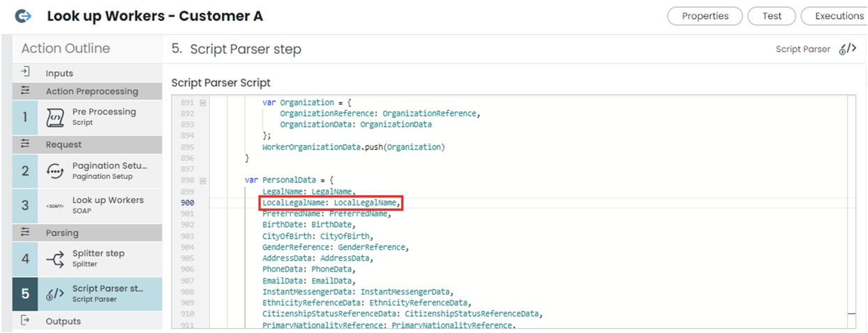868x333 pixels.
Task: Click the back arrow logo icon beside the title
Action: pyautogui.click(x=23, y=15)
